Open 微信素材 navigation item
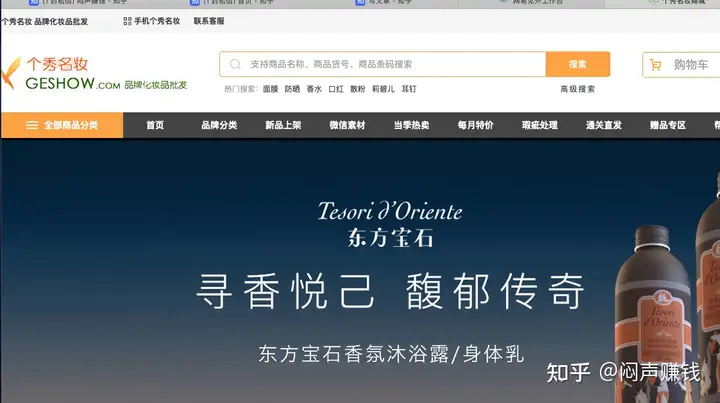The image size is (720, 403). (347, 125)
